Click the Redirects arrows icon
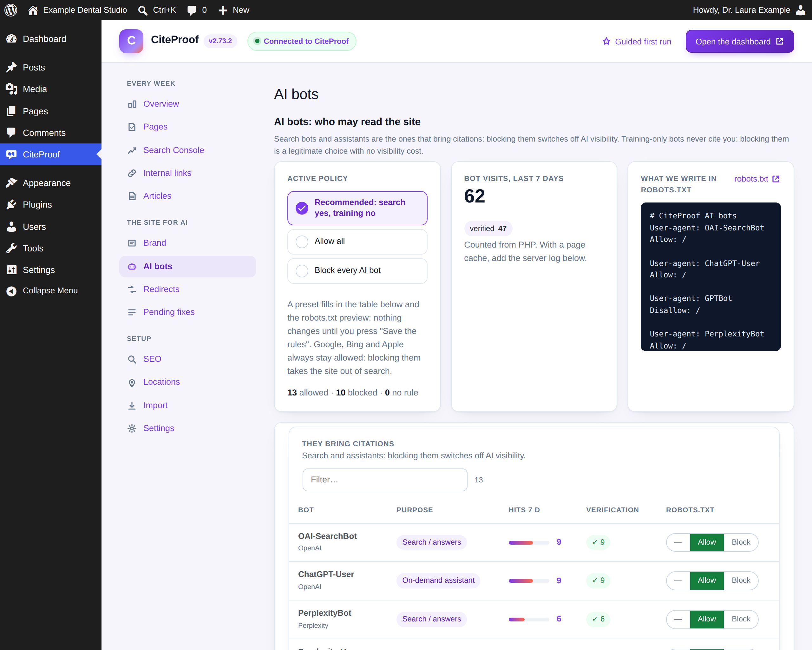The height and width of the screenshot is (650, 812). [132, 289]
